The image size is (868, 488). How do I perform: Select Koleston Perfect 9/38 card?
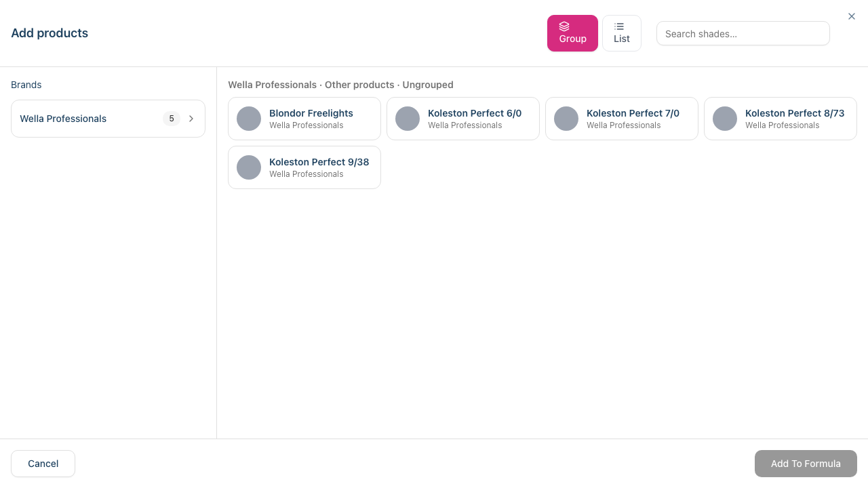(304, 167)
